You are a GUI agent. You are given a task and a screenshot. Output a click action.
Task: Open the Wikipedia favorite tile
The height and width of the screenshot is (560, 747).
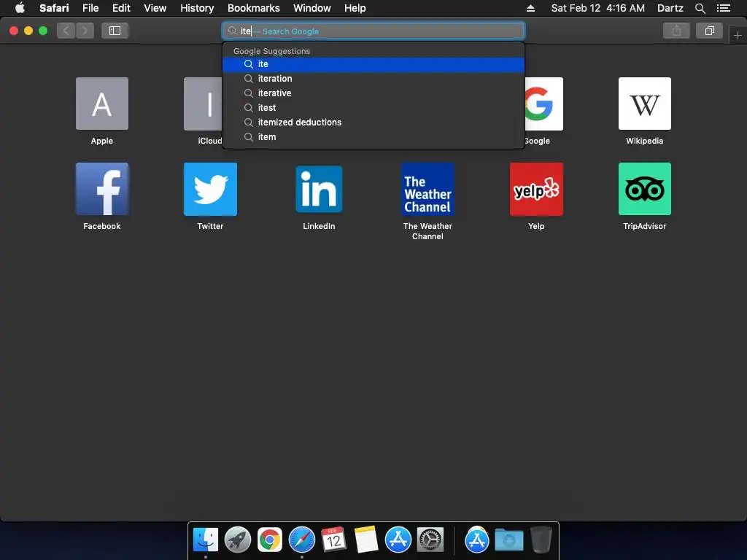(645, 104)
